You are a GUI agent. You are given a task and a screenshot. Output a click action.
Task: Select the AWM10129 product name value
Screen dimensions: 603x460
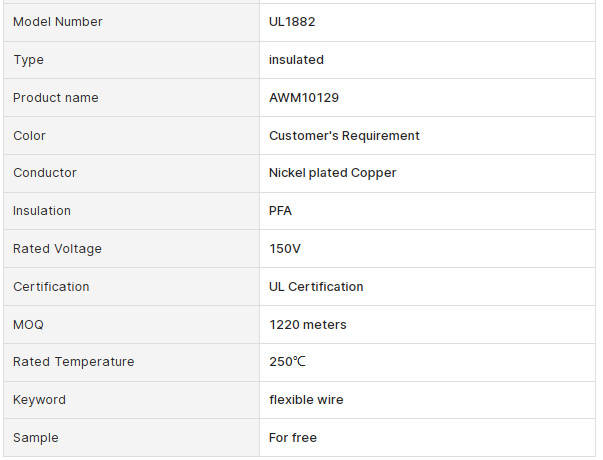[x=304, y=98]
